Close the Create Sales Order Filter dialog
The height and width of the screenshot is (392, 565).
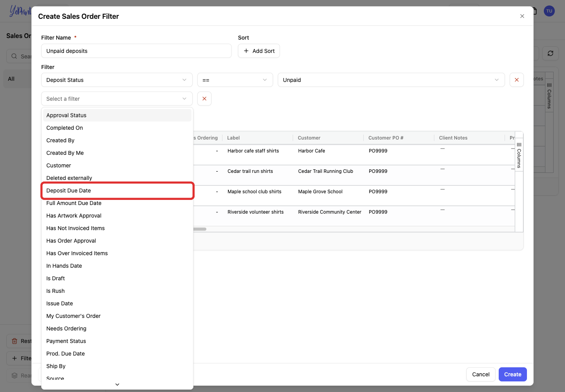[522, 16]
